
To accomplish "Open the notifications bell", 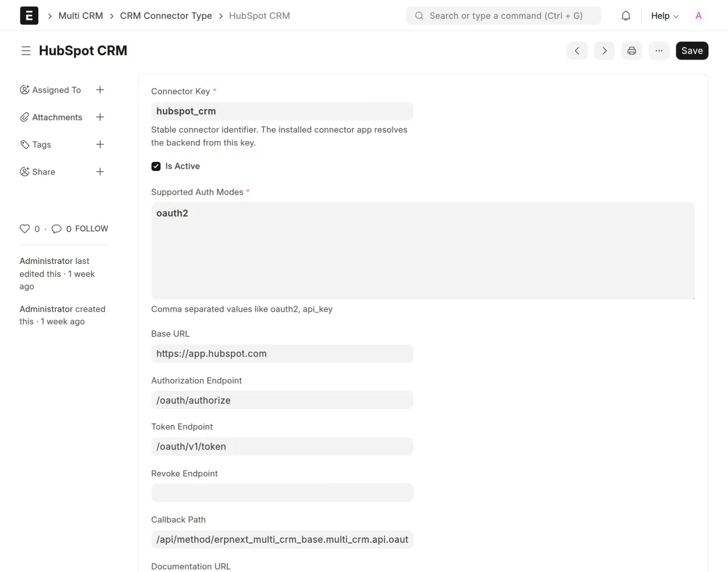I will tap(626, 16).
